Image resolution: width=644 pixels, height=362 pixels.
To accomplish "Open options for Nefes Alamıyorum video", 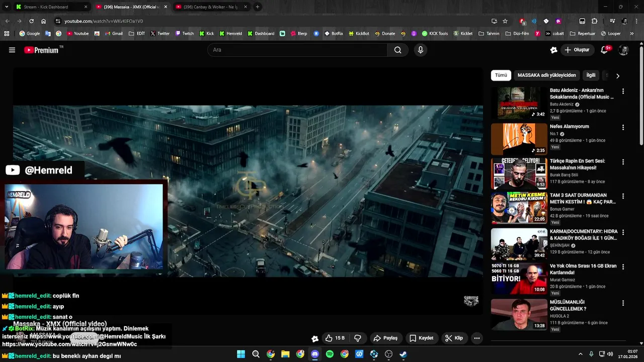I will click(623, 127).
